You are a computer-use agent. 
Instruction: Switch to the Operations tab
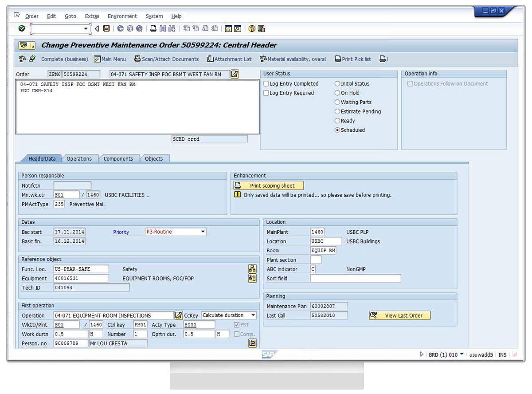coord(79,158)
